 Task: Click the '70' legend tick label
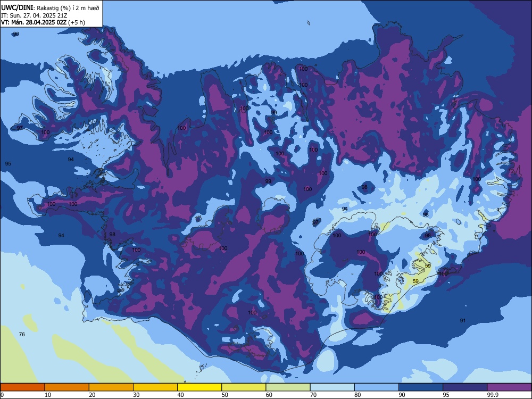coord(313,395)
